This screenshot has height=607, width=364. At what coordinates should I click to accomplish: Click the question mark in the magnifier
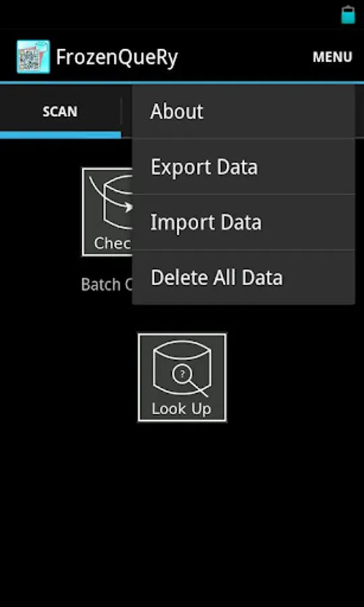tap(183, 374)
